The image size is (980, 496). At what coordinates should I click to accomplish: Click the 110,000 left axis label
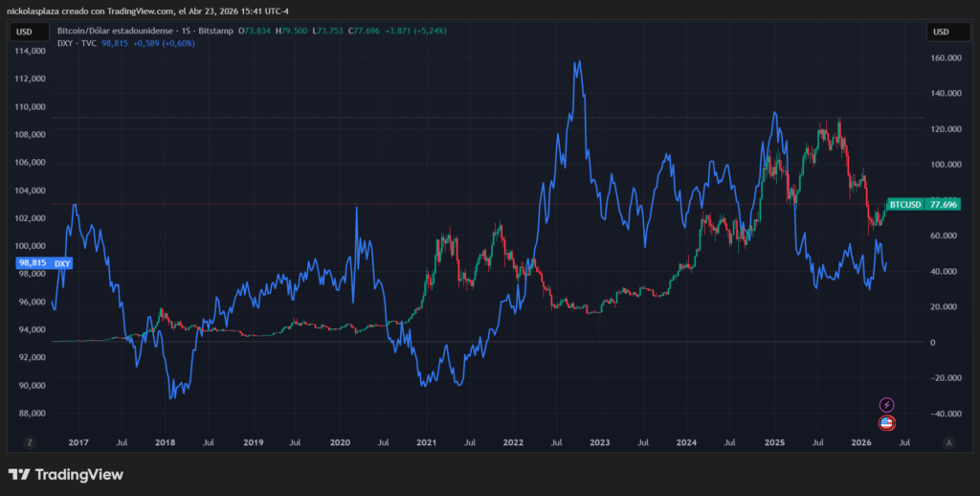pyautogui.click(x=31, y=107)
